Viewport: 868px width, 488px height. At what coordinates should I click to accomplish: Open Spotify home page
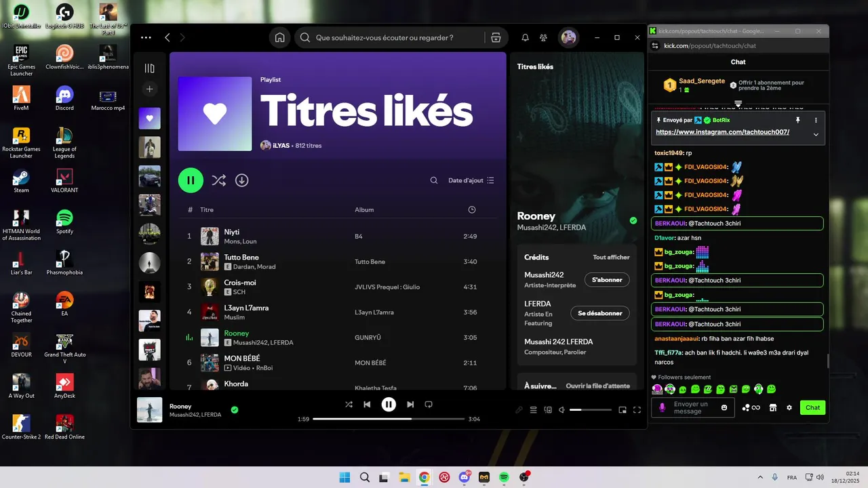point(279,38)
